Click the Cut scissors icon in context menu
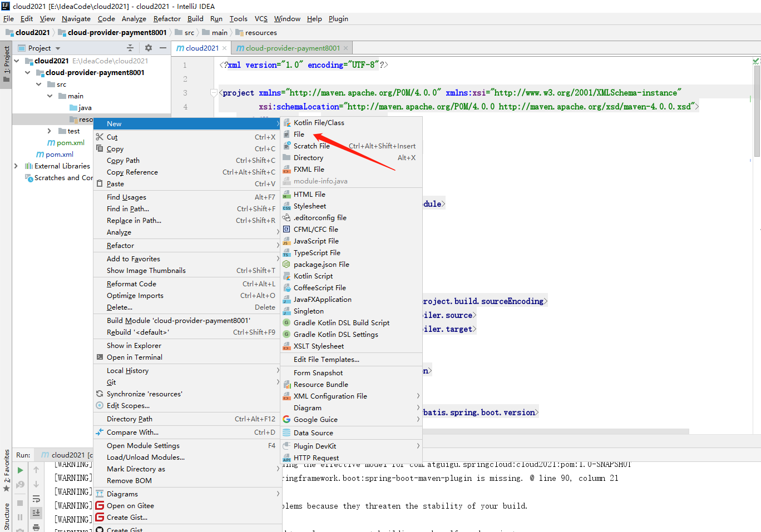 [100, 137]
